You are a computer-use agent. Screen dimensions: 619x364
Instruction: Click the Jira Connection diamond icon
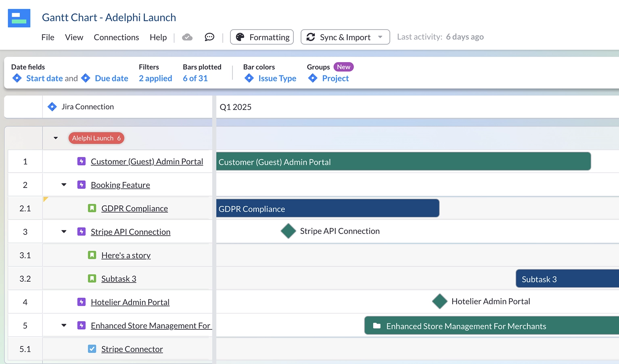52,107
